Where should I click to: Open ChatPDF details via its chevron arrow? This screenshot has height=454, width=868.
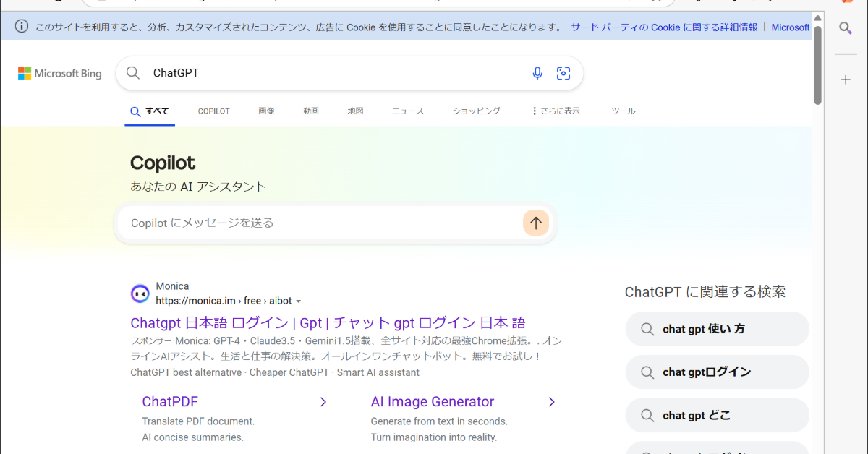coord(323,401)
